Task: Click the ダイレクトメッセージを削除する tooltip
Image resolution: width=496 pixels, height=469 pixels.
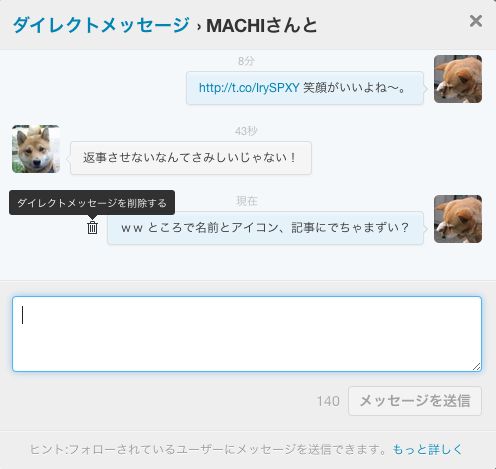Action: (92, 203)
